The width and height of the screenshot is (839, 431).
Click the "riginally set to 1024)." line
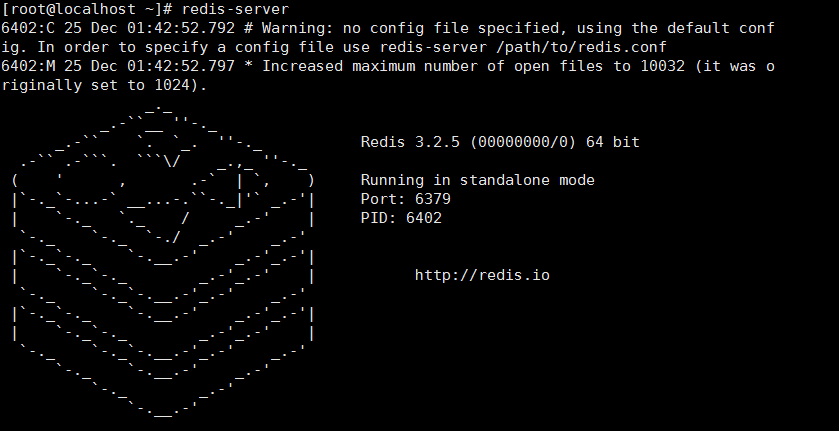tap(104, 86)
